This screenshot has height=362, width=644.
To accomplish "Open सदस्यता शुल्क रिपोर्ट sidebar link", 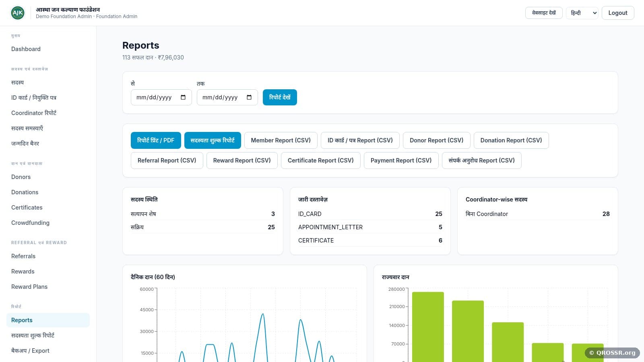I will point(48,335).
